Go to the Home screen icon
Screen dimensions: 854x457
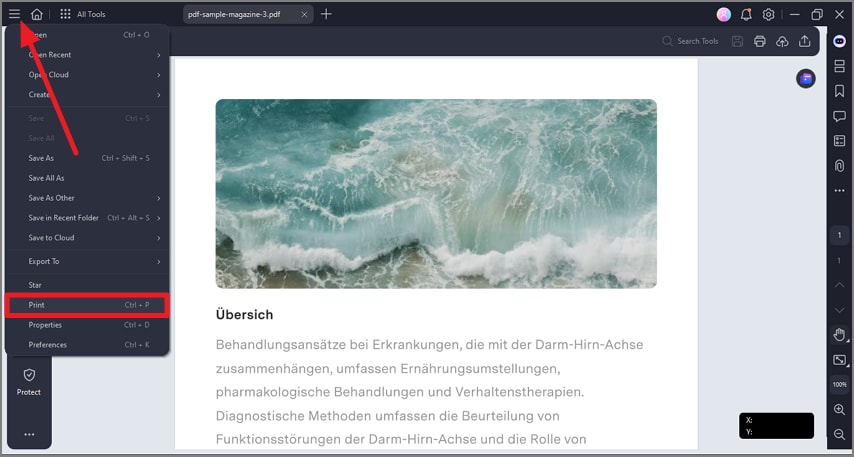click(36, 14)
